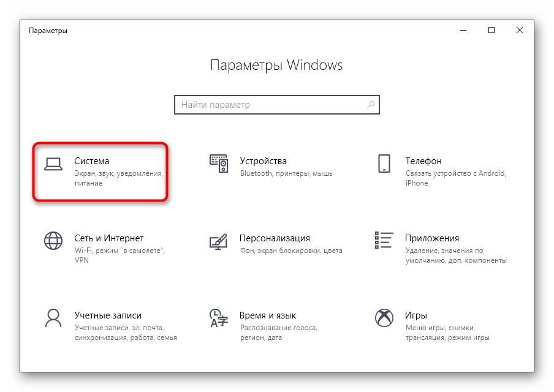Image resolution: width=554 pixels, height=392 pixels.
Task: Click the globe icon for Сеть и Интернет
Action: tap(53, 241)
